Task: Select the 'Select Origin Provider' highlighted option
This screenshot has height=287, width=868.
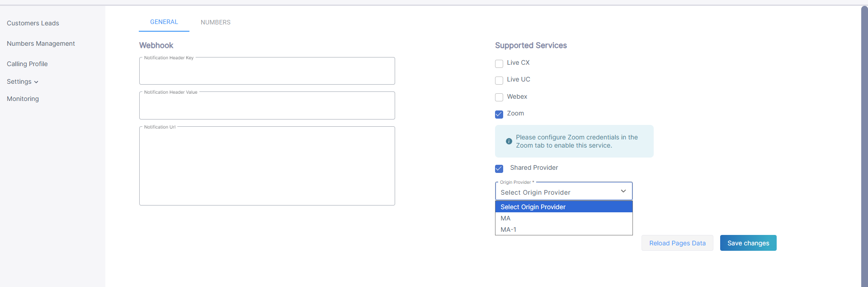Action: pos(533,207)
